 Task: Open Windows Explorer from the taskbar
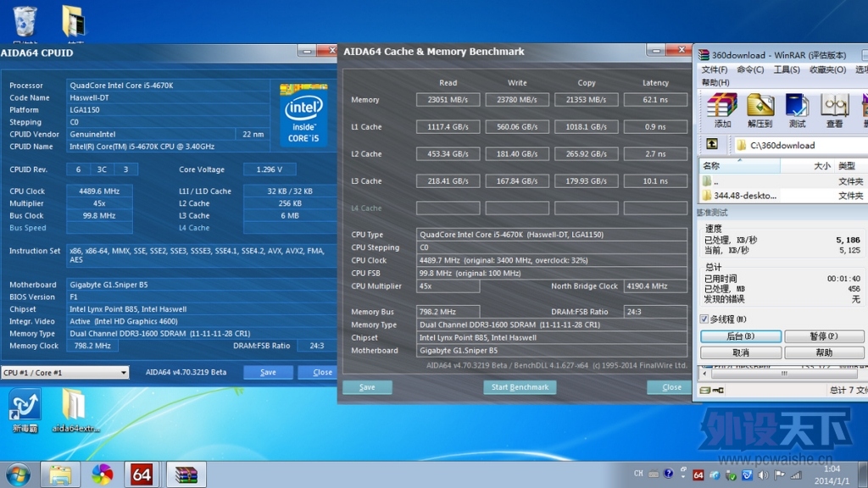60,474
